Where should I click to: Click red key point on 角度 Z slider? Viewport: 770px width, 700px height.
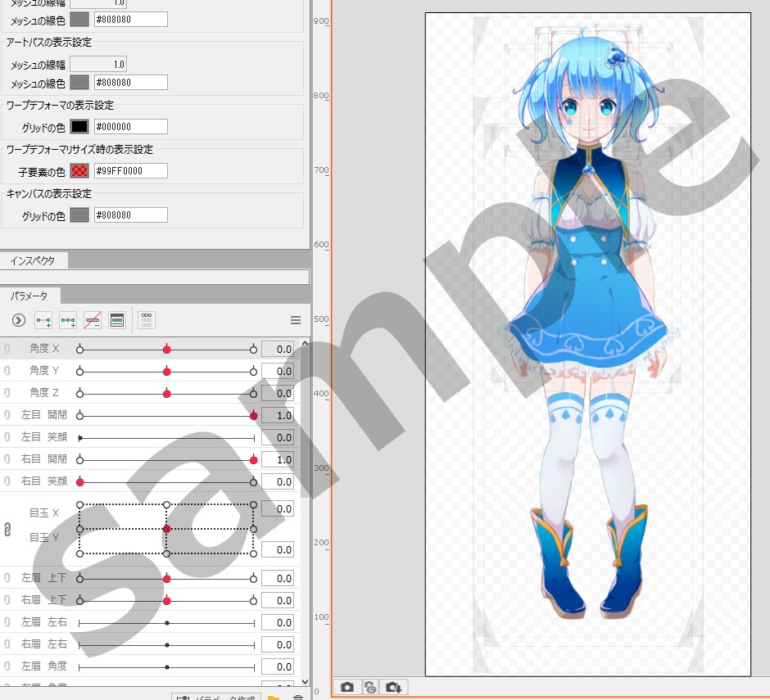click(x=167, y=394)
